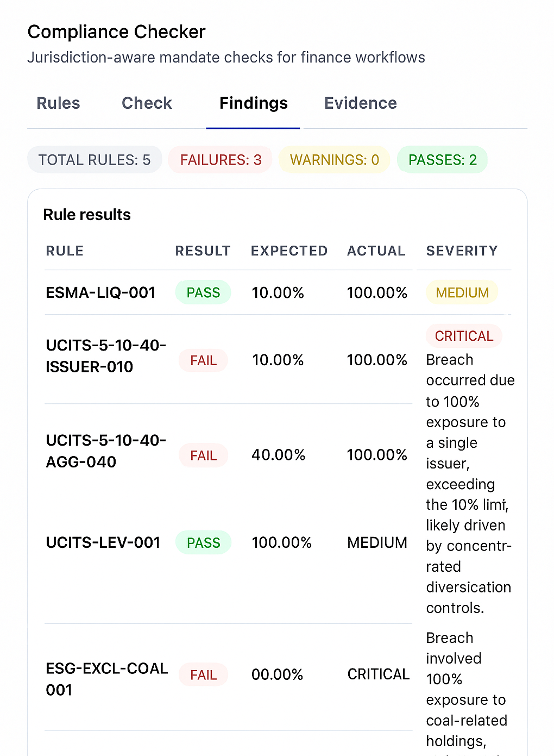The height and width of the screenshot is (756, 554).
Task: Click the Actual column header
Action: click(x=376, y=251)
